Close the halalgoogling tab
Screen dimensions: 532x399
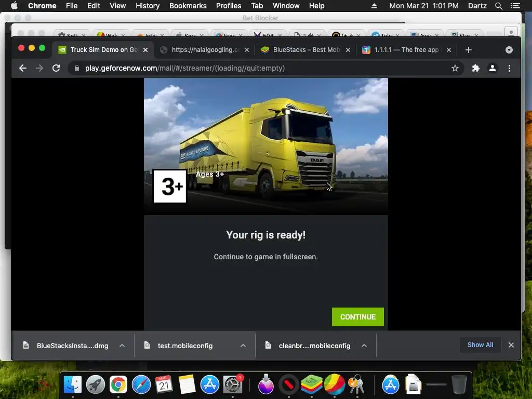click(247, 50)
